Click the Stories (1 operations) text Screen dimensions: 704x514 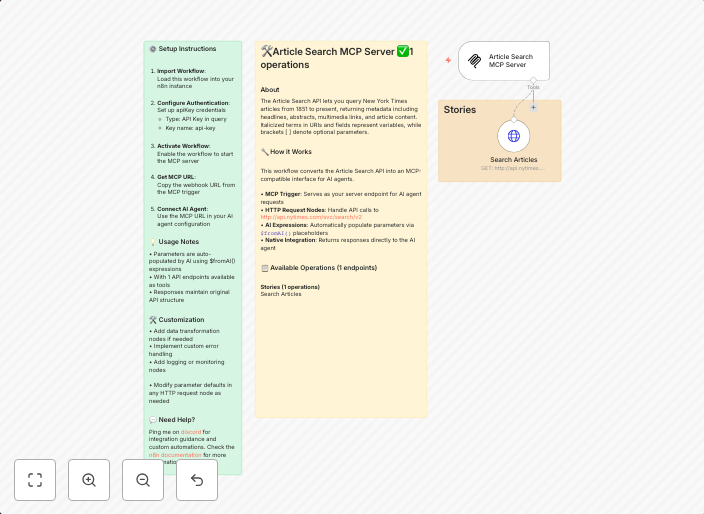(x=290, y=287)
